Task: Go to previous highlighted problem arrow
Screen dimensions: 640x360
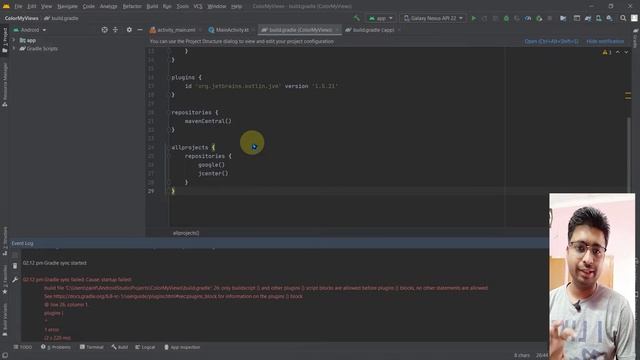Action: tap(618, 52)
